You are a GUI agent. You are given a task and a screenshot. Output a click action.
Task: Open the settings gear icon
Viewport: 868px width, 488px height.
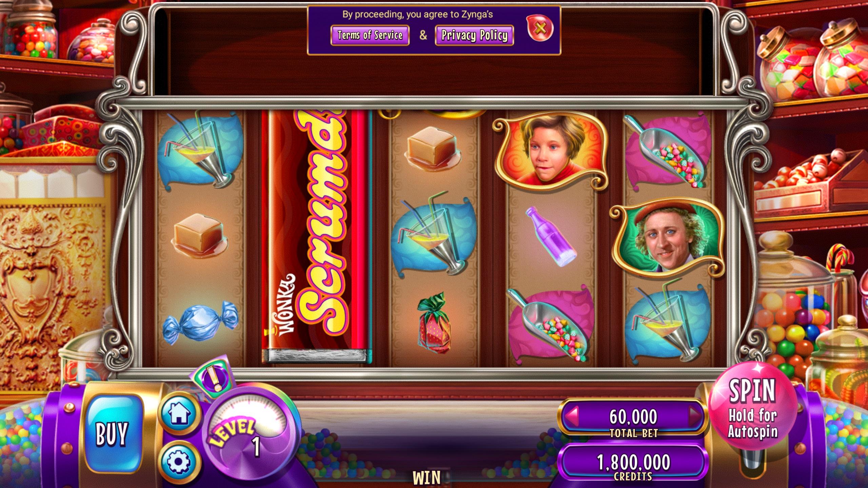click(x=179, y=462)
